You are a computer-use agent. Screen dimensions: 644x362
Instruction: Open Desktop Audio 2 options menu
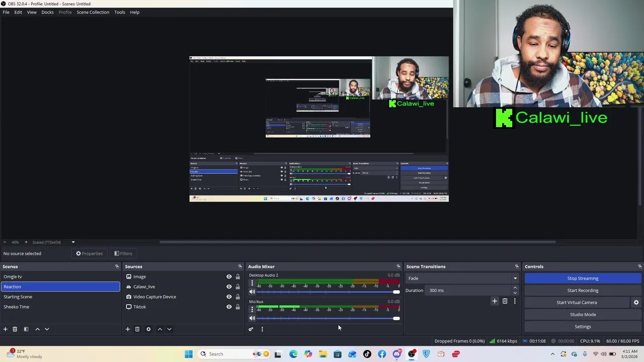[252, 283]
